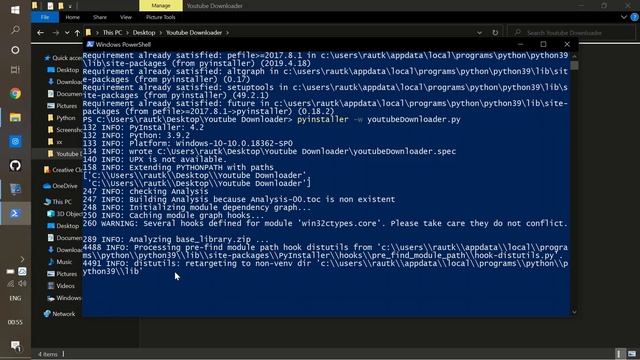Select Music under This PC
640x360 pixels.
tap(60, 262)
